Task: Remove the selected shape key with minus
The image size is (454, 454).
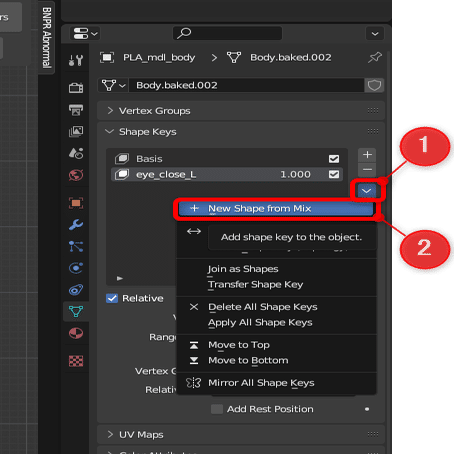Action: [x=367, y=169]
